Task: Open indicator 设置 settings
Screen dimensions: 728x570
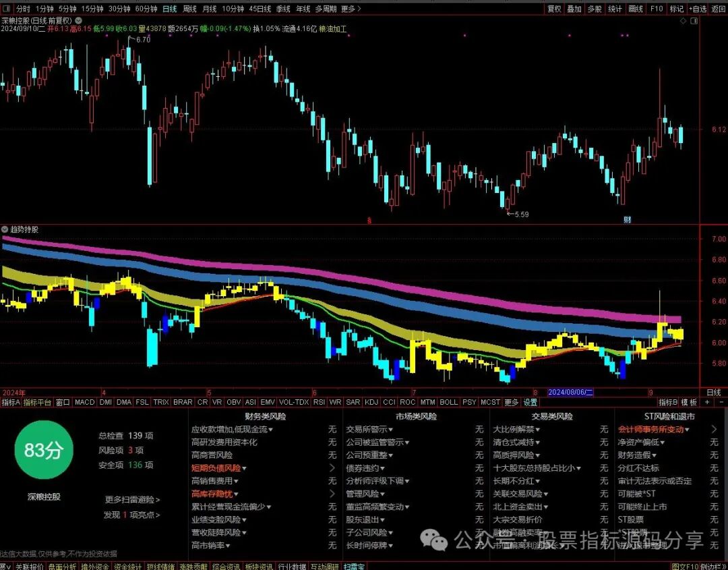Action: click(x=530, y=402)
